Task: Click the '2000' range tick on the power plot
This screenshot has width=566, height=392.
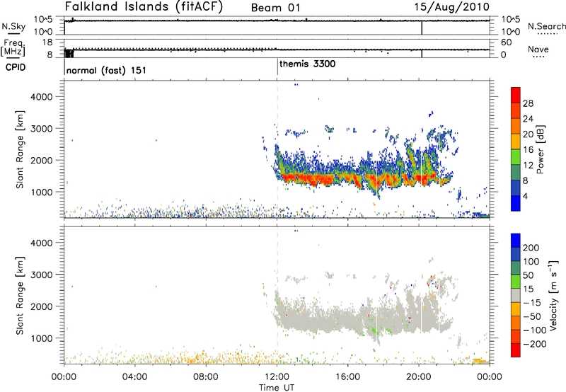Action: [41, 160]
